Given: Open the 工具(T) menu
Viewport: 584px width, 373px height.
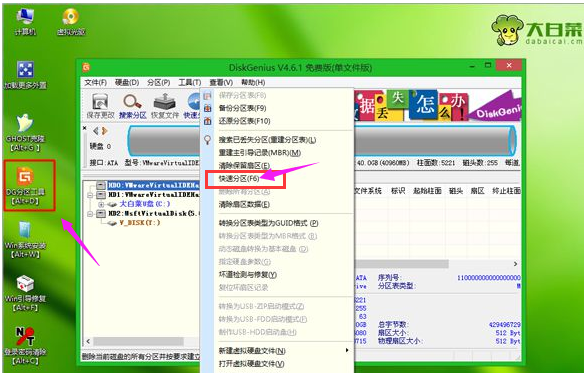Looking at the screenshot, I should [x=189, y=82].
